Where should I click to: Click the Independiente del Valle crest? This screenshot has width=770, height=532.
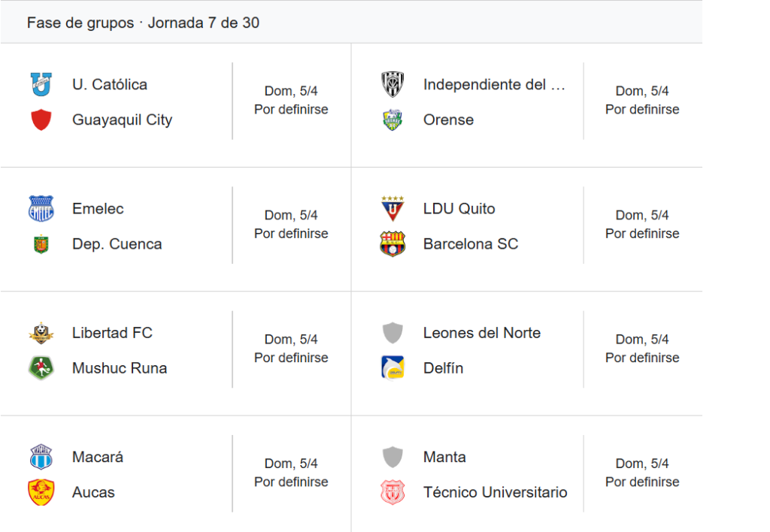(x=393, y=84)
